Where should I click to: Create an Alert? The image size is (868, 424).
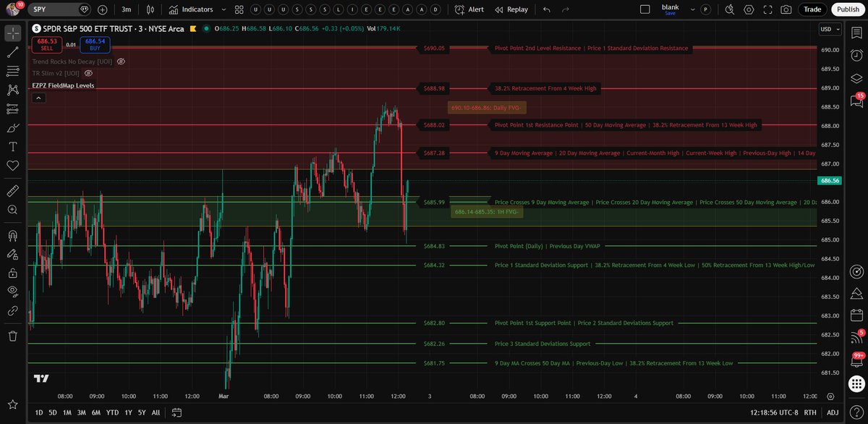469,9
